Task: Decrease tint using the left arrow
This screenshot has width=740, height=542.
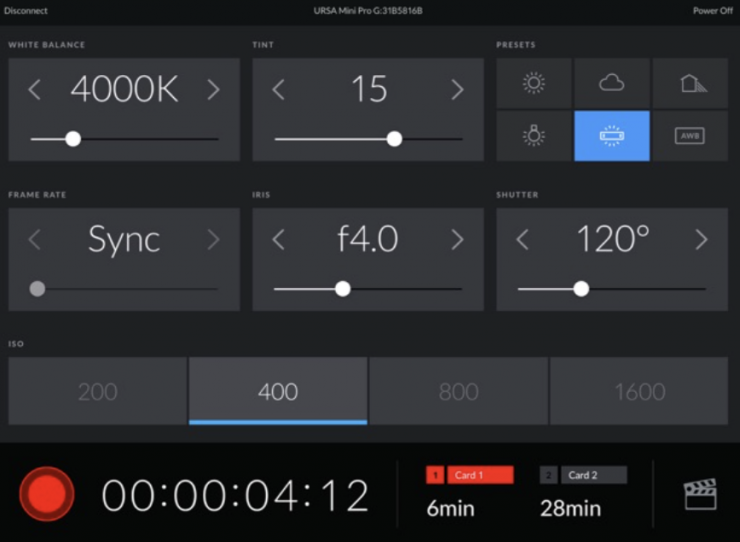Action: click(x=279, y=90)
